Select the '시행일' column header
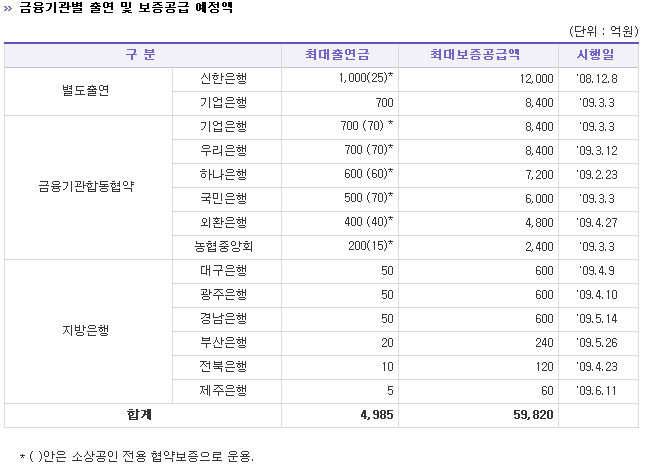Viewport: 648px width, 468px height. click(596, 55)
